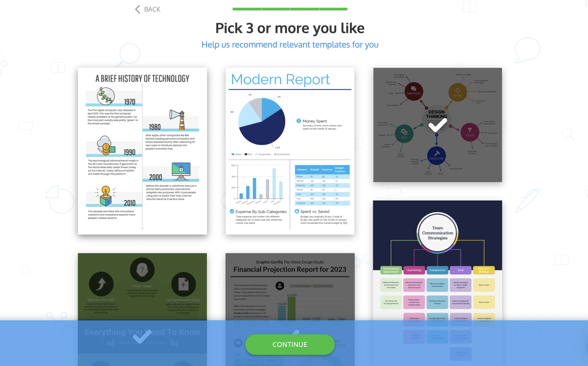
Task: Click the CONTINUE button to proceed
Action: click(x=290, y=345)
